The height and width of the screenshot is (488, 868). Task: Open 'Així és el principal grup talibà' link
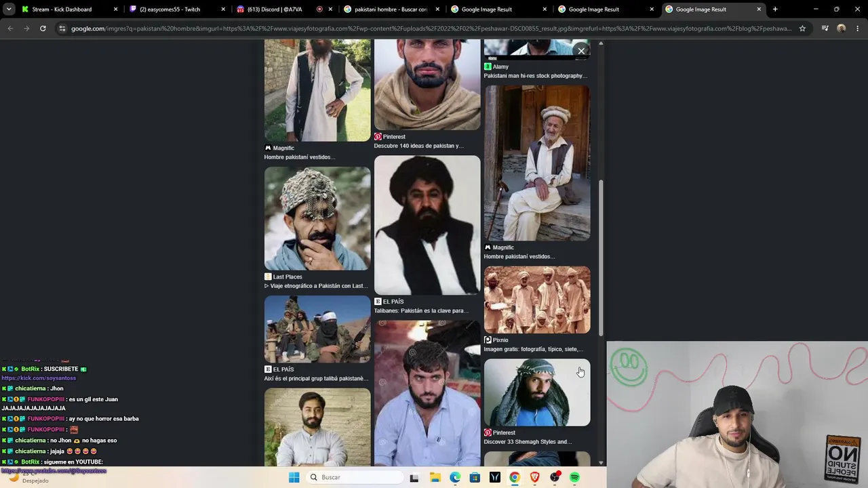316,378
